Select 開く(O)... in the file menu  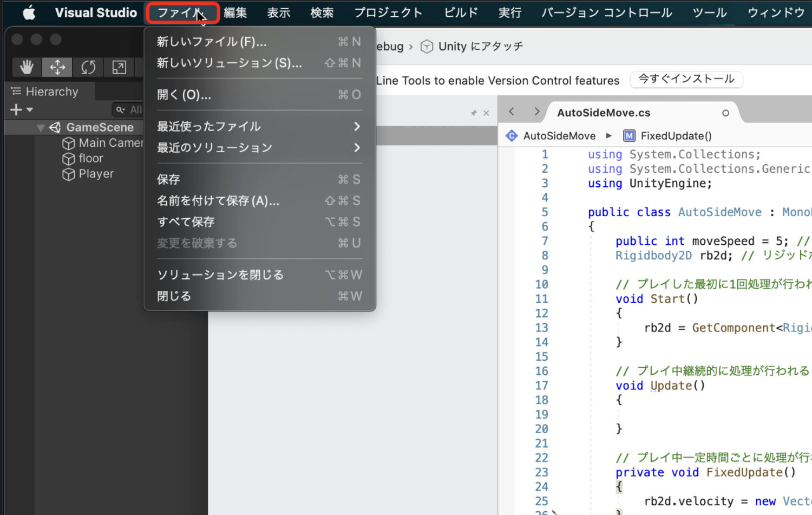[259, 95]
